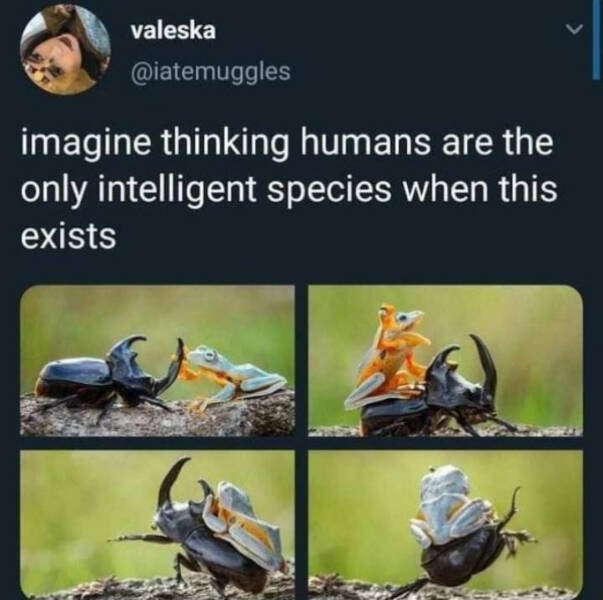Open photo of frog sitting atop beetle from behind
The height and width of the screenshot is (600, 603).
445,524
